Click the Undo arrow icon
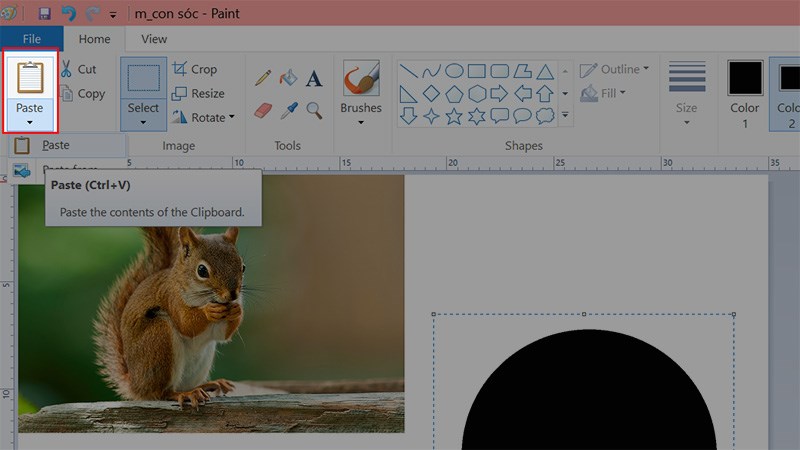 click(68, 14)
